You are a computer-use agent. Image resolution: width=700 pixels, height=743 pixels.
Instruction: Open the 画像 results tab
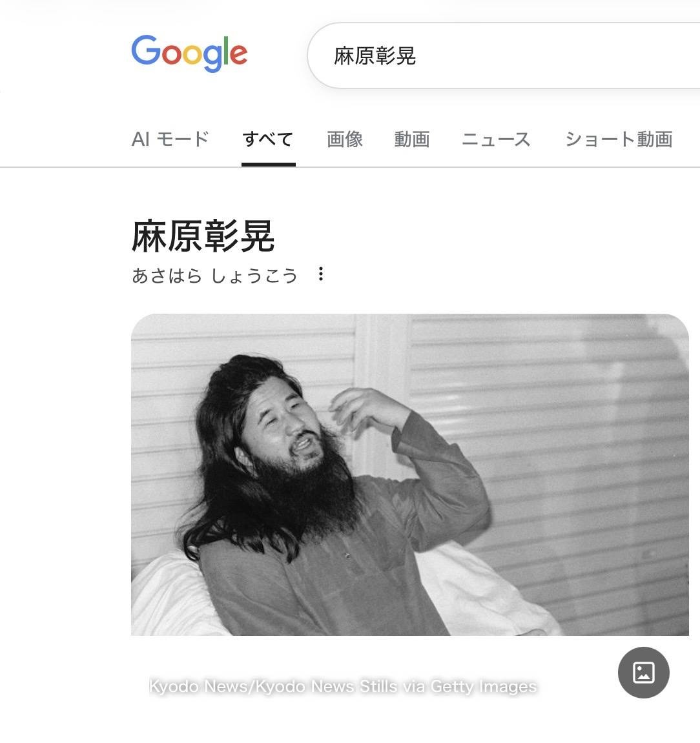pyautogui.click(x=345, y=139)
